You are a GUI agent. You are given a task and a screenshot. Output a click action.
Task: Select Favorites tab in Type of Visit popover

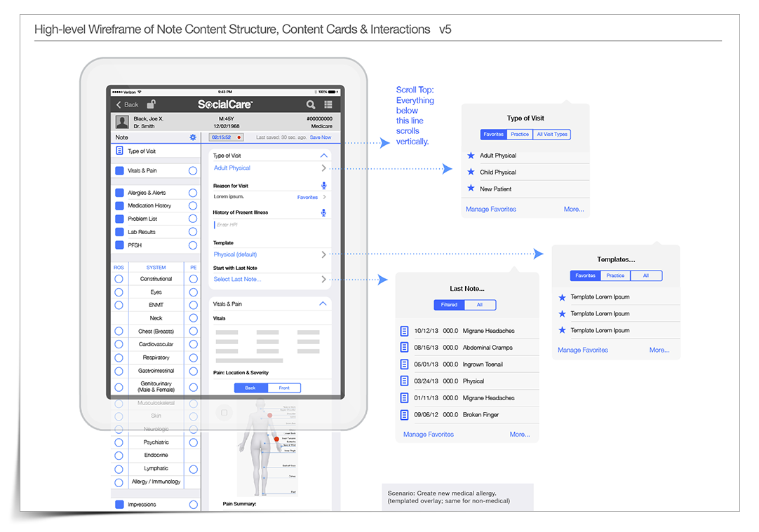click(x=493, y=135)
